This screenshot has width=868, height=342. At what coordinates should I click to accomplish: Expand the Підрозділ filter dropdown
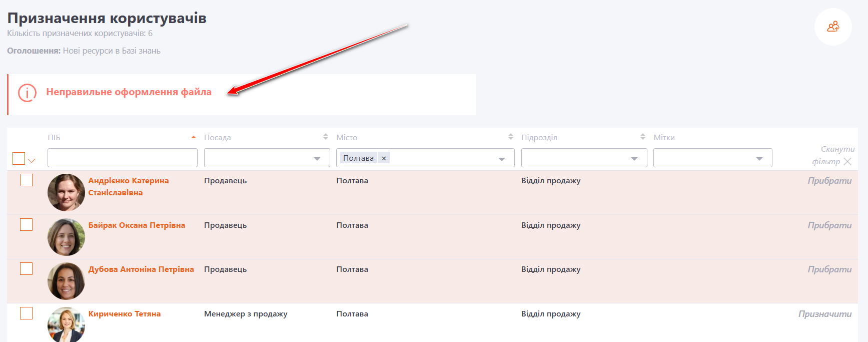(634, 158)
